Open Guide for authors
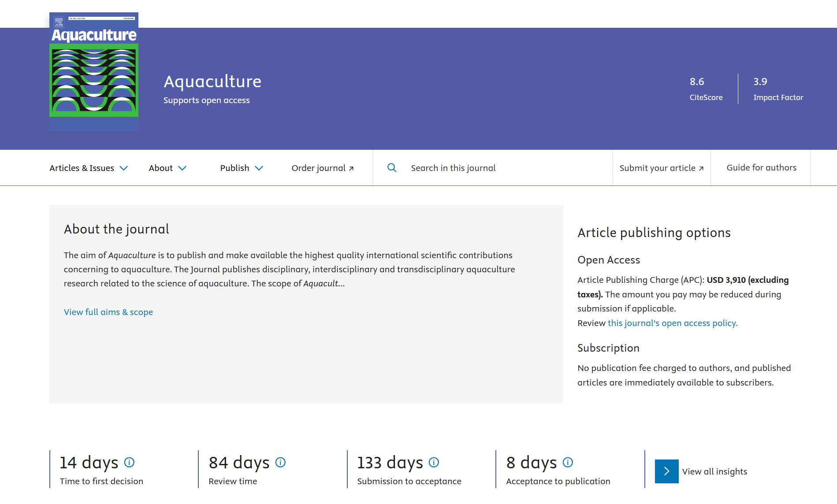Viewport: 837px width, 504px height. 761,167
